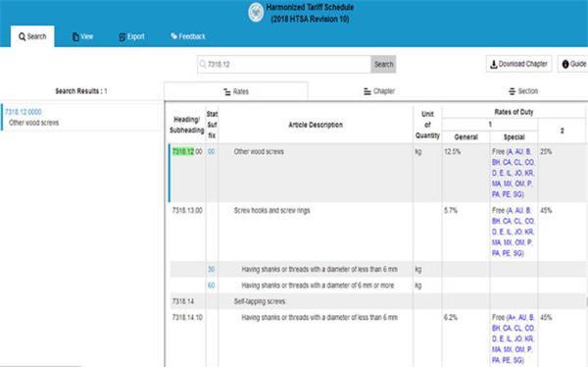Open search result 7318.12.0000 link

click(24, 112)
